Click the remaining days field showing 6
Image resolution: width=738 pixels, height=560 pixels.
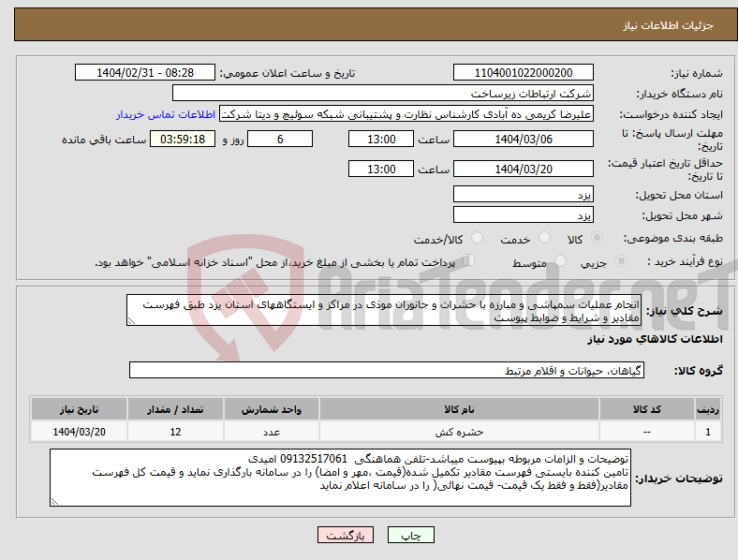click(x=280, y=139)
